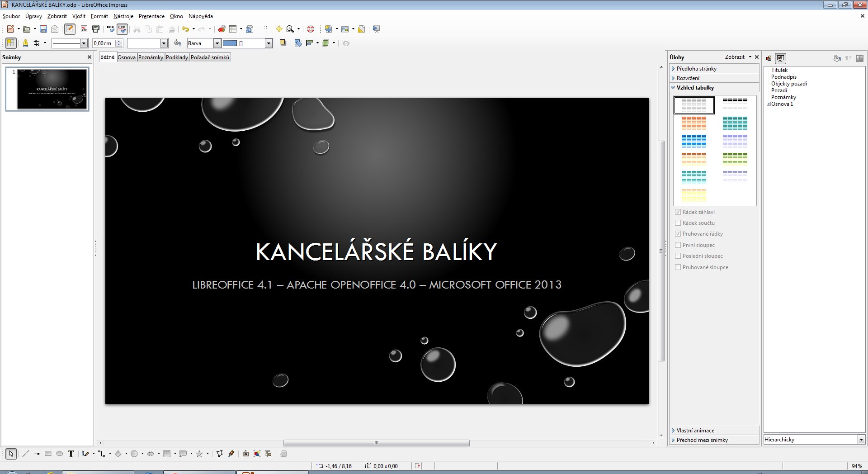Viewport: 868px width, 474px height.
Task: Click the Zobrazit button in Úlohy panel
Action: (x=738, y=57)
